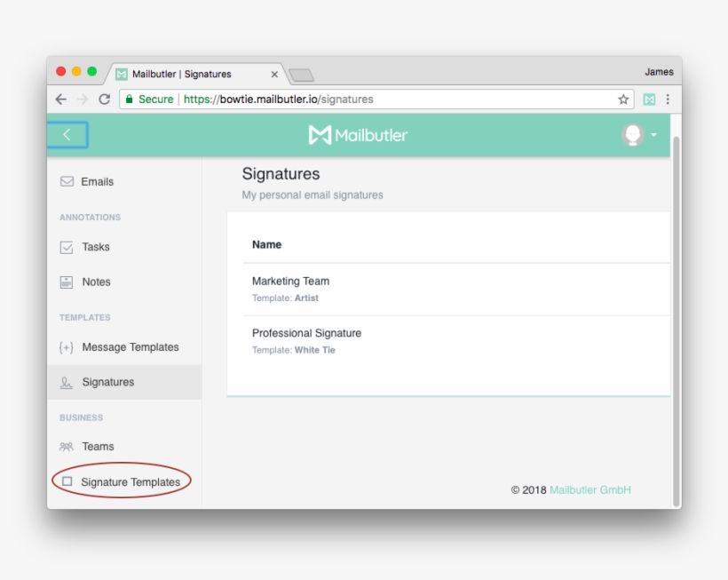The image size is (728, 580).
Task: Go back to the previous page
Action: 60,99
